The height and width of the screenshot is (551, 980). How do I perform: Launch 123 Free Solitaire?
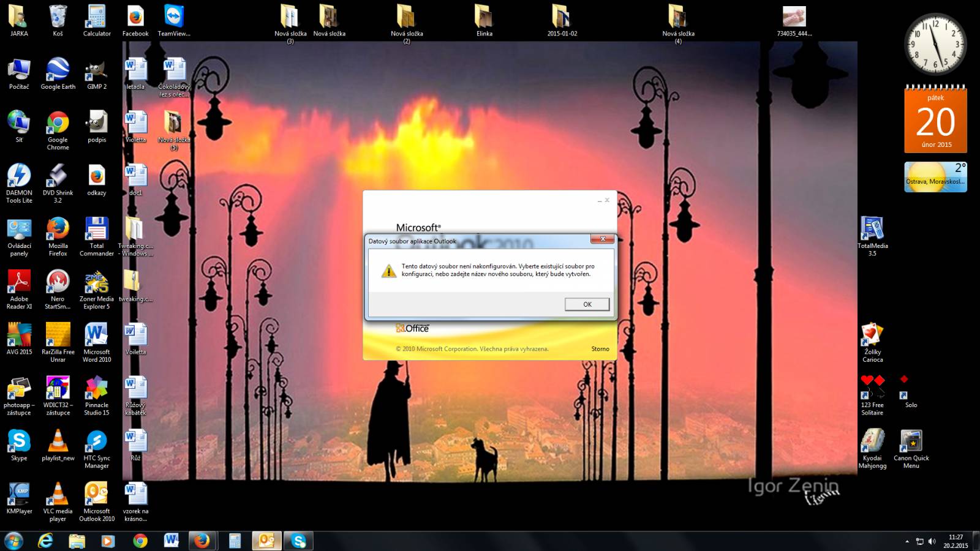[x=872, y=395]
